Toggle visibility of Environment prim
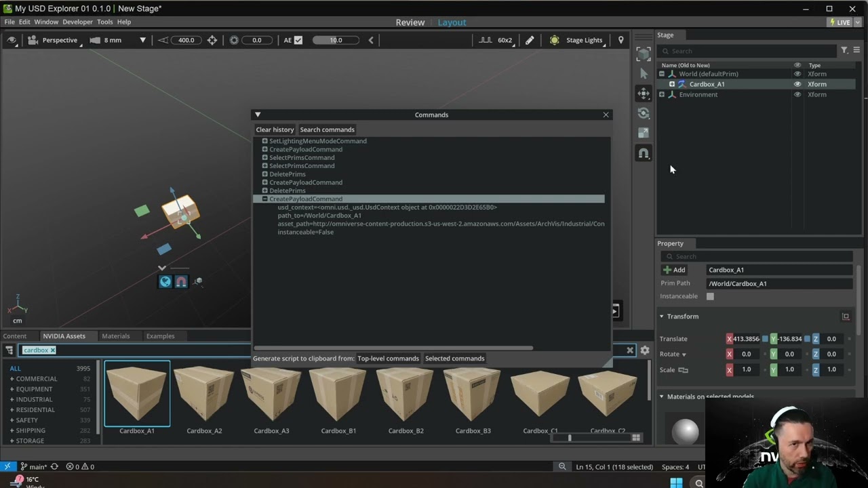This screenshot has height=488, width=868. point(797,94)
